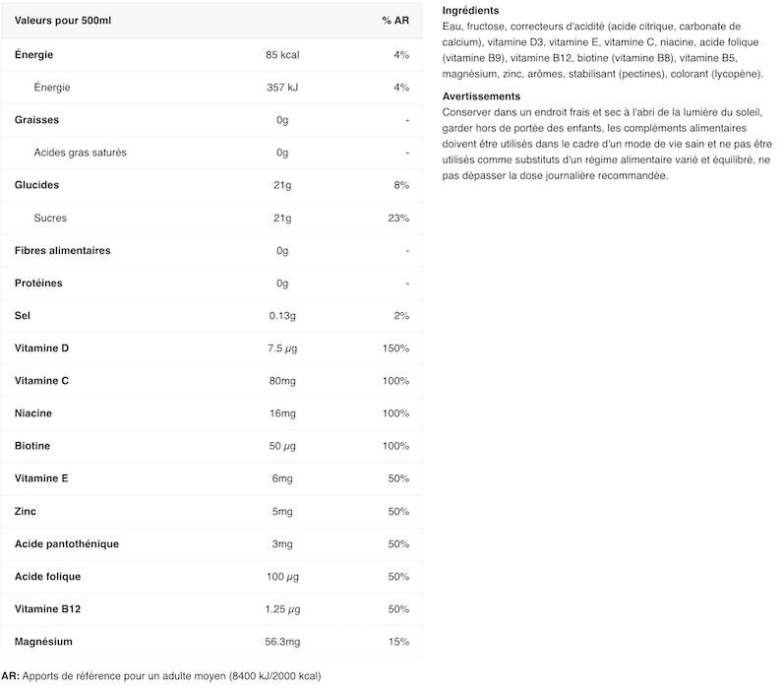The width and height of the screenshot is (784, 689).
Task: Select the Sel 0.13g value
Action: pos(282,316)
